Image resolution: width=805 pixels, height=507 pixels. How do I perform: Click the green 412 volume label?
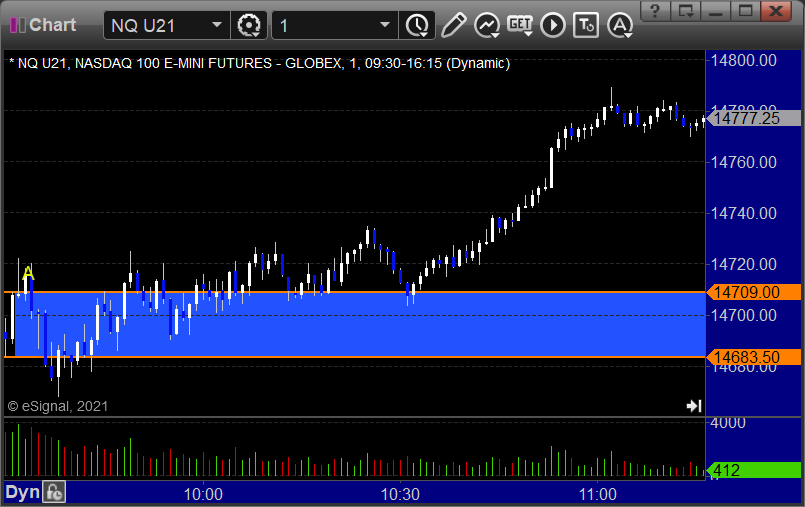tap(754, 470)
